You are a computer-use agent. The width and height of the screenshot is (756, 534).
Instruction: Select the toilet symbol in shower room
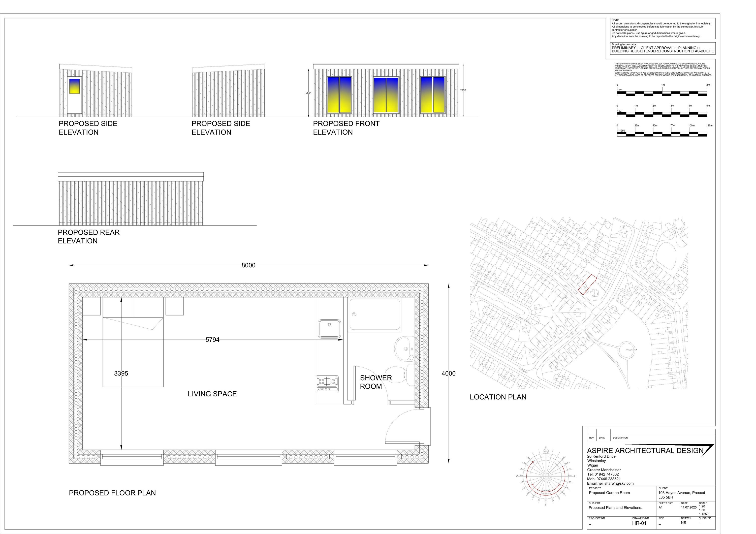[399, 375]
